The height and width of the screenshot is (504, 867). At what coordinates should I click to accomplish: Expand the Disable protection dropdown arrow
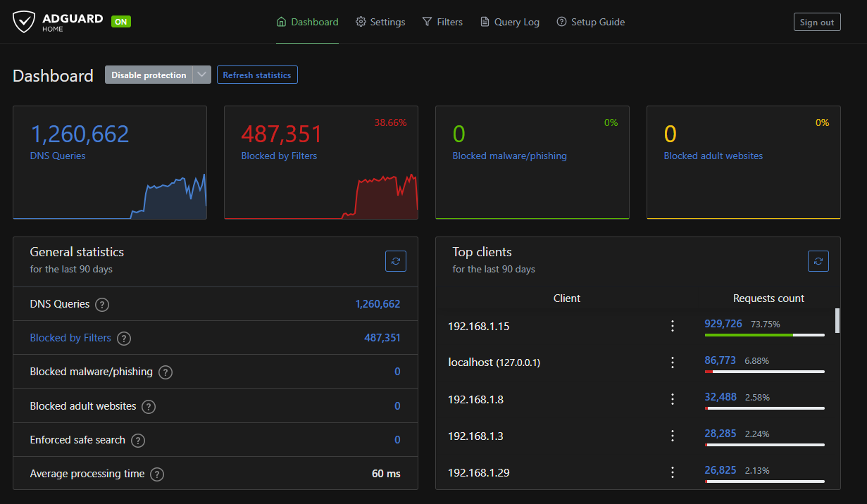pos(202,75)
